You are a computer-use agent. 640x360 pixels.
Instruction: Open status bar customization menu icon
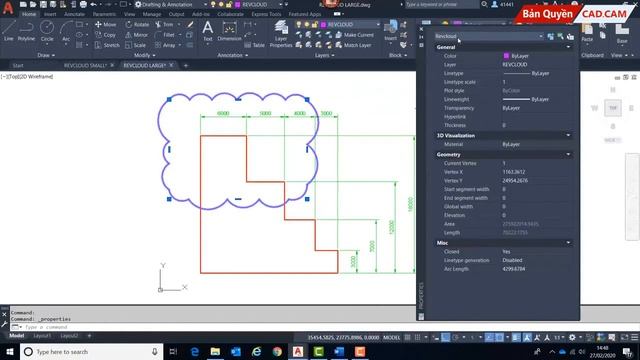click(634, 338)
